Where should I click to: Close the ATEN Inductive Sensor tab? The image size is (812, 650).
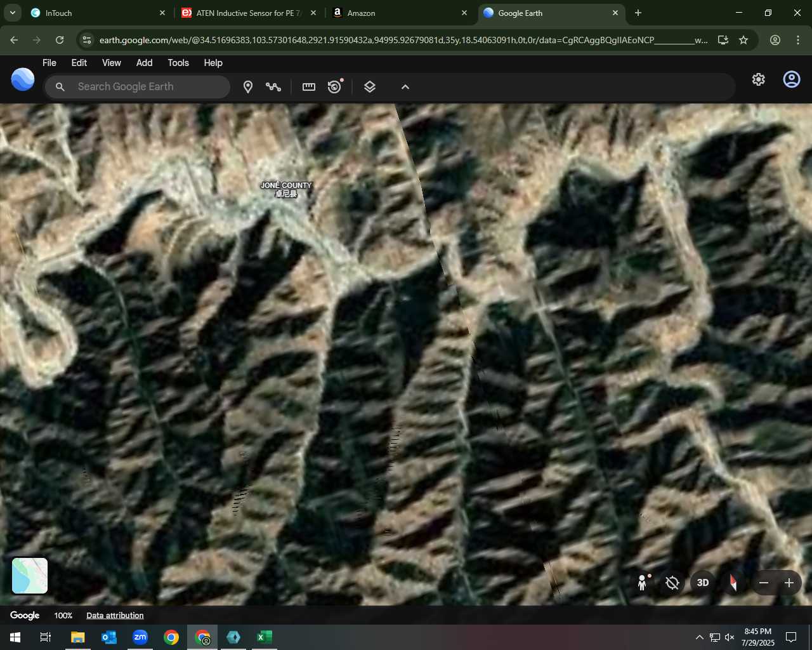click(313, 13)
